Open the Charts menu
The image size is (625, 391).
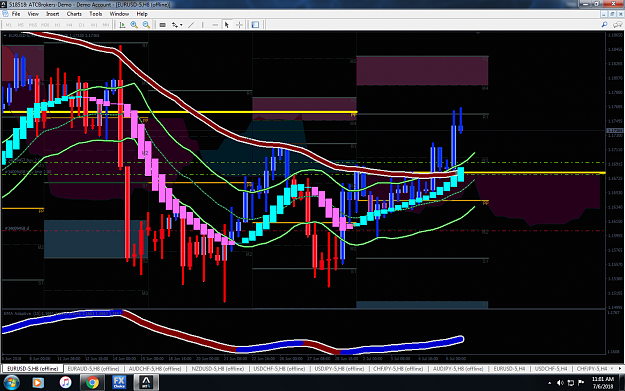point(74,14)
